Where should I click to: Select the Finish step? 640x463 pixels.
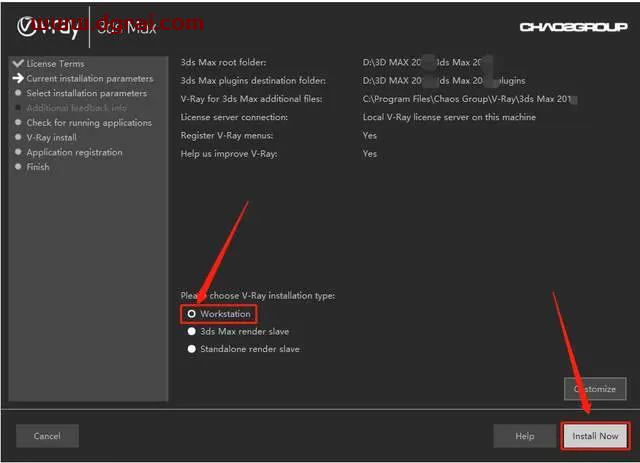click(x=38, y=167)
